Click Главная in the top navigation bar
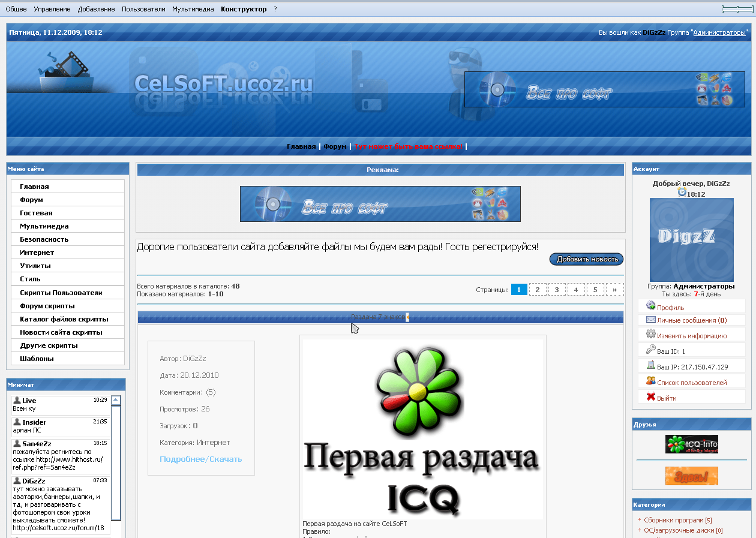The image size is (756, 538). point(301,146)
